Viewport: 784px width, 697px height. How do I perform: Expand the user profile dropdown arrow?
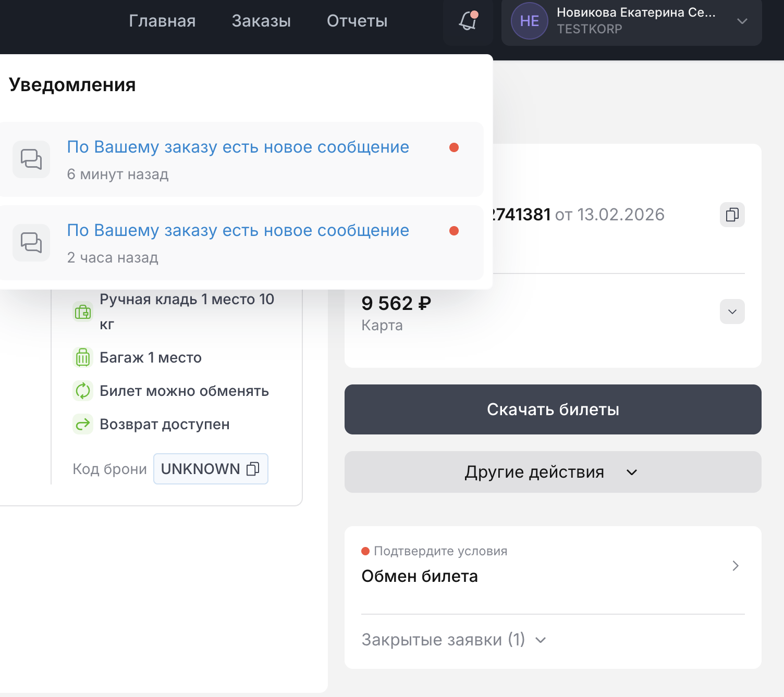point(742,21)
